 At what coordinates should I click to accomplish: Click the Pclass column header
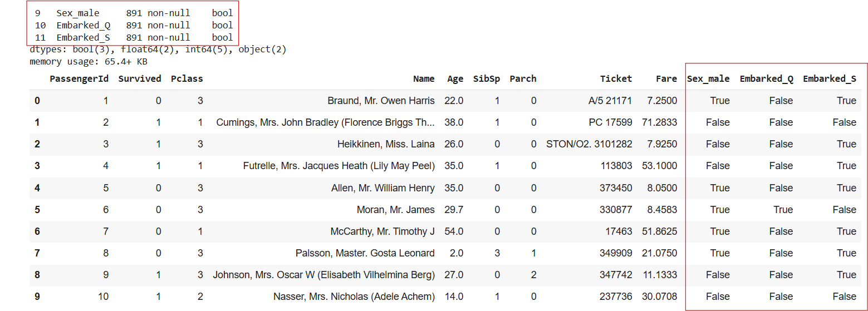point(187,79)
